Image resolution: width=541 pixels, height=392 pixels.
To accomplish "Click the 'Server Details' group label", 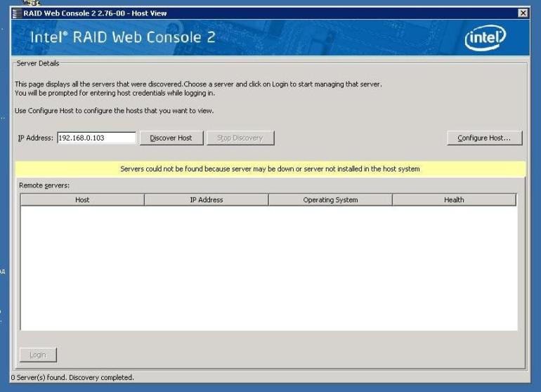I will (x=38, y=63).
